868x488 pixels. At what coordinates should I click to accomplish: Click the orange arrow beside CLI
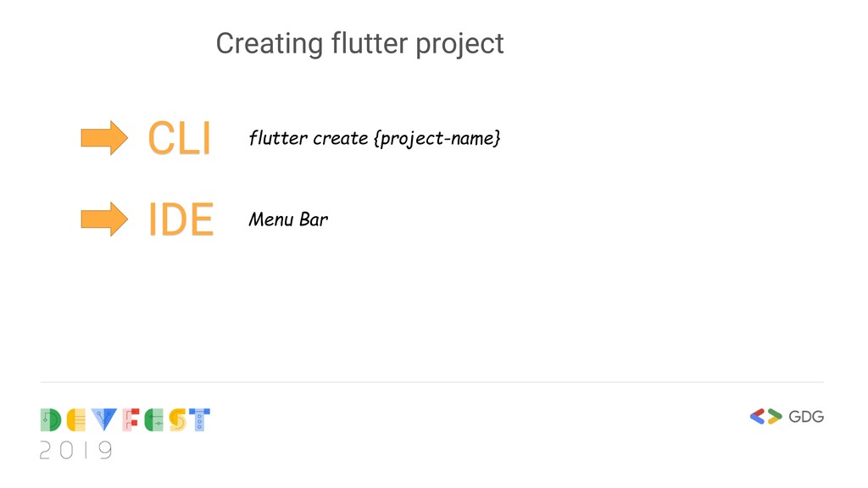coord(103,137)
